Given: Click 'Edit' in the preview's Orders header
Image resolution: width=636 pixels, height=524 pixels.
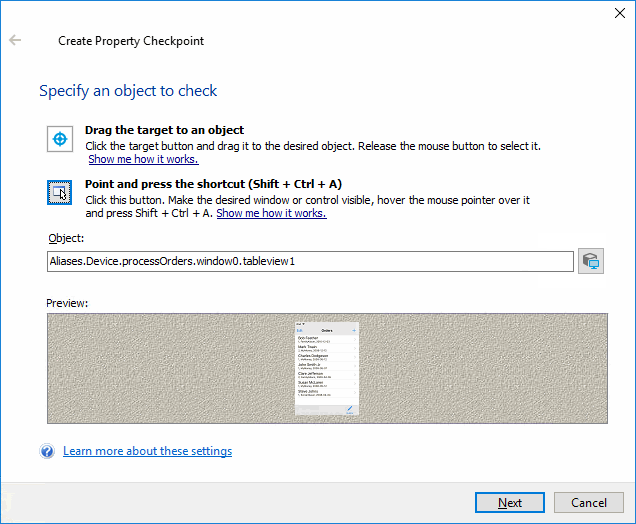Looking at the screenshot, I should tap(299, 328).
